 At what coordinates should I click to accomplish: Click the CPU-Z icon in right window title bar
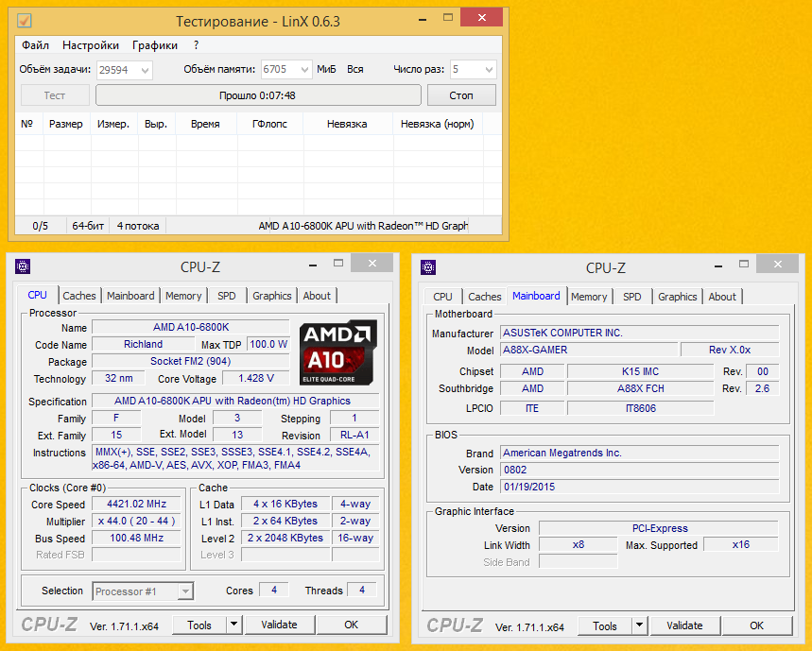click(428, 267)
